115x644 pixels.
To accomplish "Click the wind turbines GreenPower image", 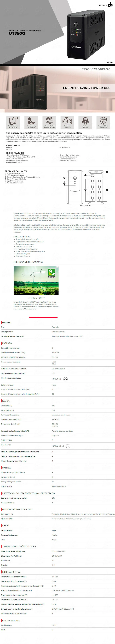I will tap(36, 281).
